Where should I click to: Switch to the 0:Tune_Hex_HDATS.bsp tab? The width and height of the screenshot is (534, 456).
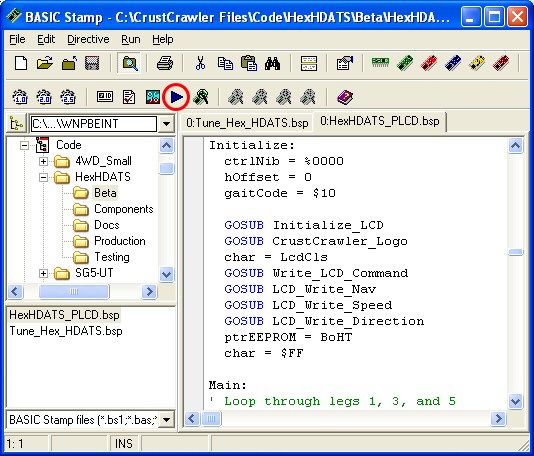(247, 123)
